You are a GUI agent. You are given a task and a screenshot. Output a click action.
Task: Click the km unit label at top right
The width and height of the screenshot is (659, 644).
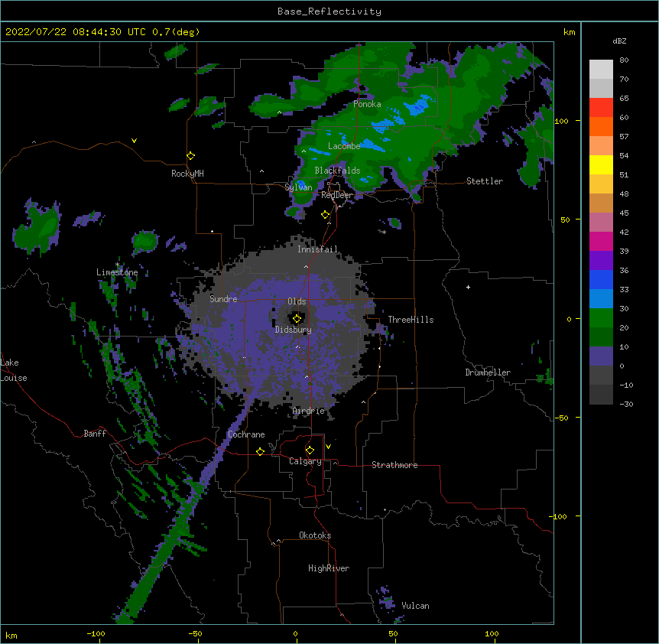click(569, 32)
